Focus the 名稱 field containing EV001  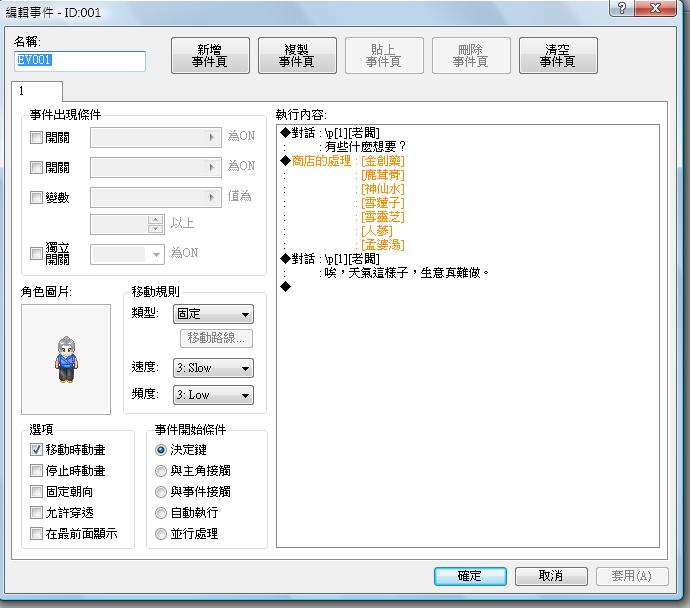(x=80, y=61)
